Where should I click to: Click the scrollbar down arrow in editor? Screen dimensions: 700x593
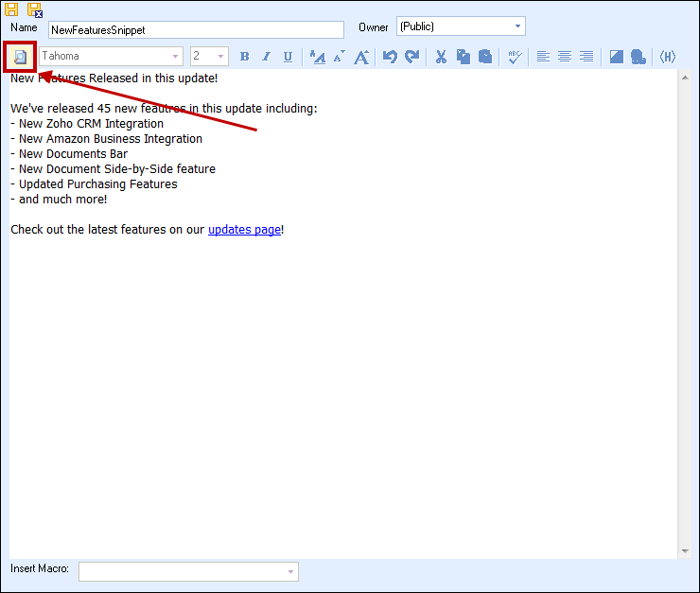point(685,551)
